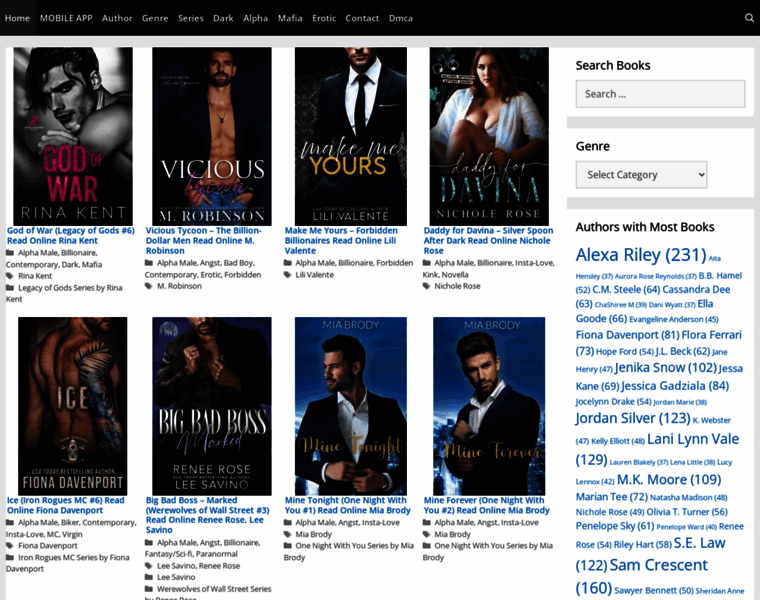Viewport: 760px width, 600px height.
Task: Open the Series navigation menu item
Action: [190, 18]
